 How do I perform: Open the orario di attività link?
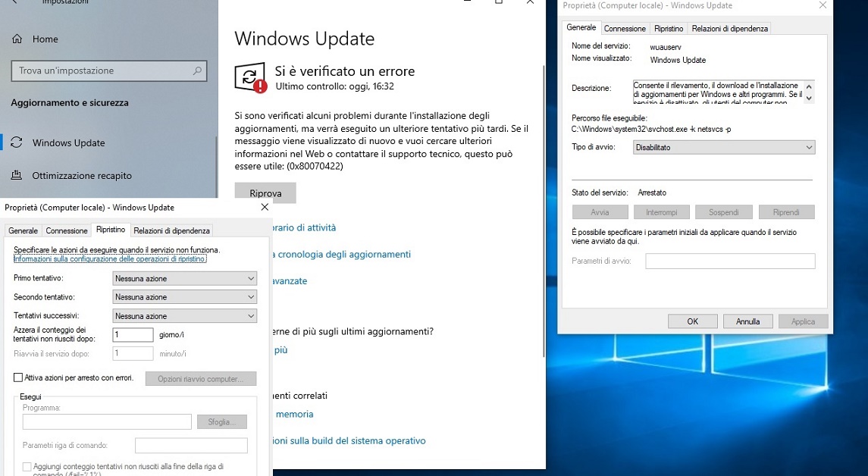304,227
